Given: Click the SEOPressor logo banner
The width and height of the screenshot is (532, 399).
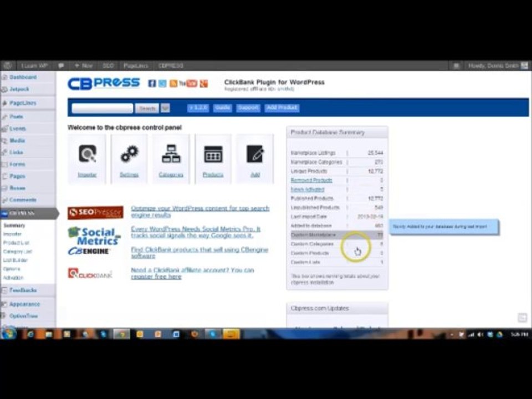Looking at the screenshot, I should click(95, 212).
